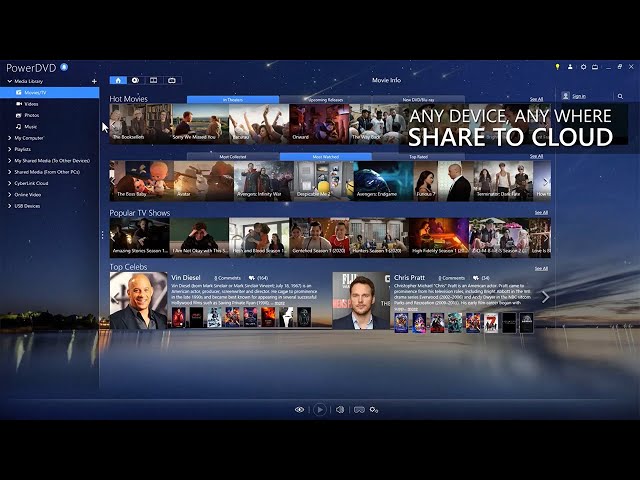Go to the Home view icon
This screenshot has width=640, height=480.
click(118, 80)
